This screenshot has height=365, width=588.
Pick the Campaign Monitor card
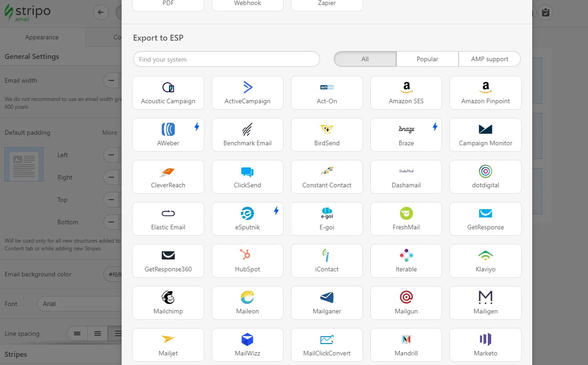[x=486, y=135]
